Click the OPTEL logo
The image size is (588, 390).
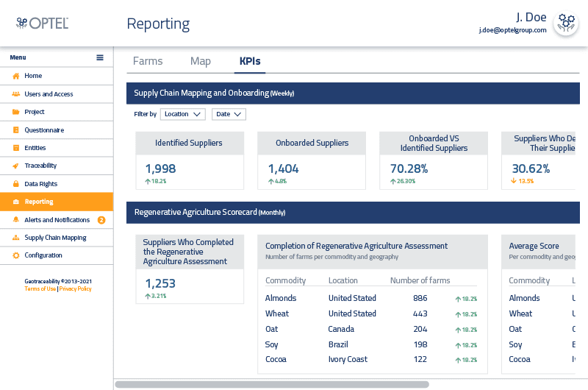[x=42, y=24]
